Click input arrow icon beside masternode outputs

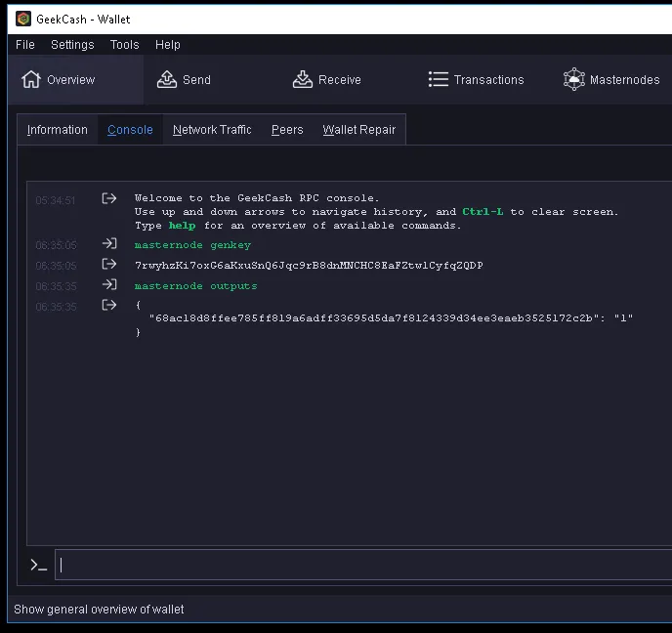[109, 284]
